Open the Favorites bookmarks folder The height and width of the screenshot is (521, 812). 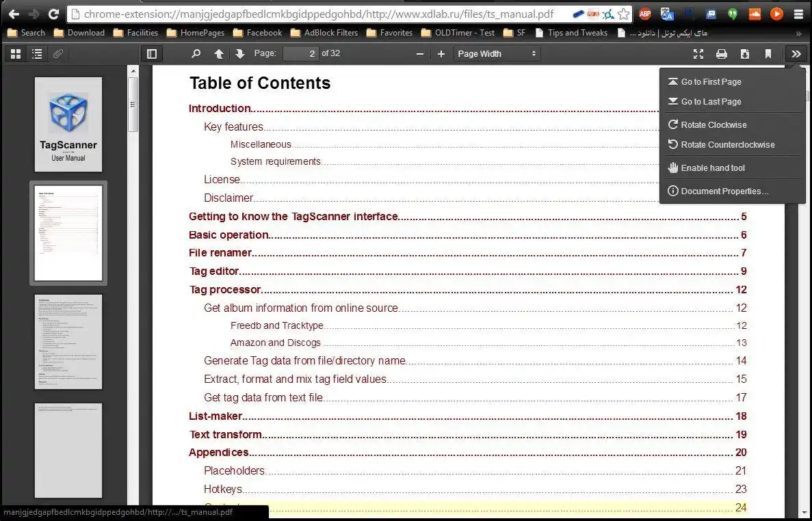pos(389,33)
